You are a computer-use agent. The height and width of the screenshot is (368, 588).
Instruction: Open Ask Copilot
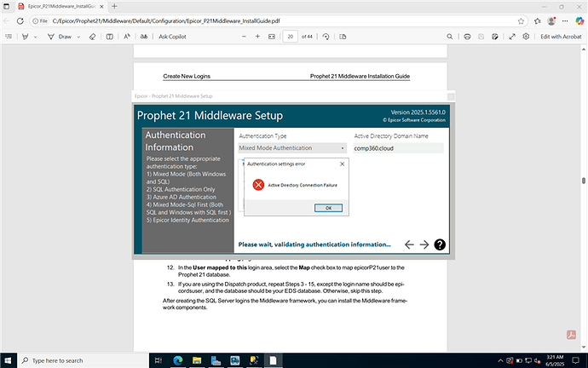coord(172,37)
